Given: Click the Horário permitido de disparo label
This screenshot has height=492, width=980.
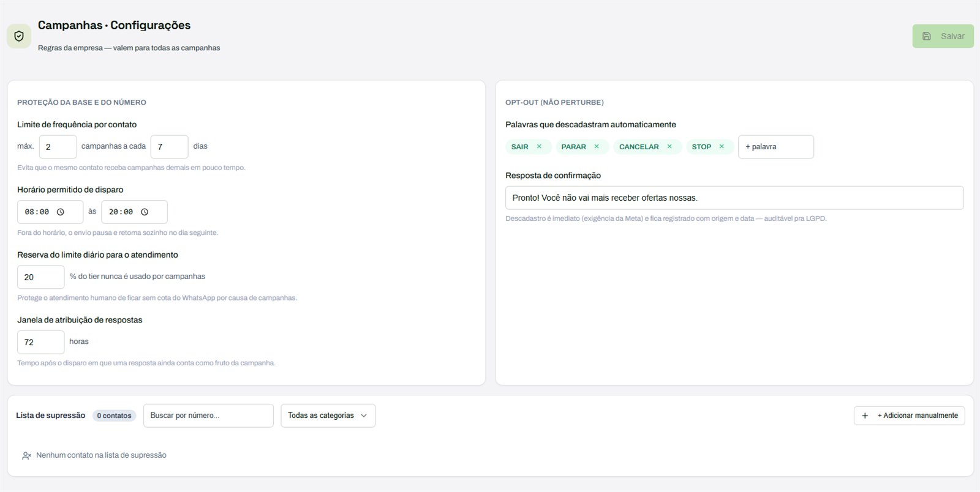Looking at the screenshot, I should 70,190.
